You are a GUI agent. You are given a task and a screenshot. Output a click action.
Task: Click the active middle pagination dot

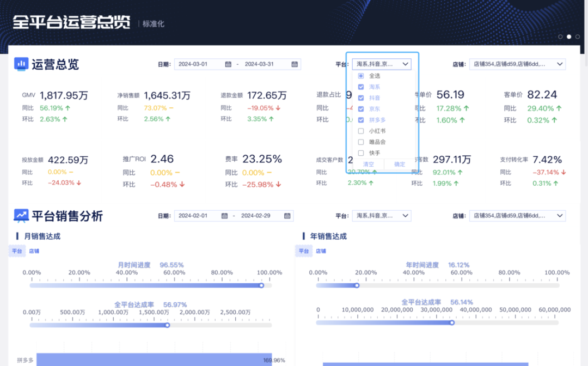coord(568,36)
